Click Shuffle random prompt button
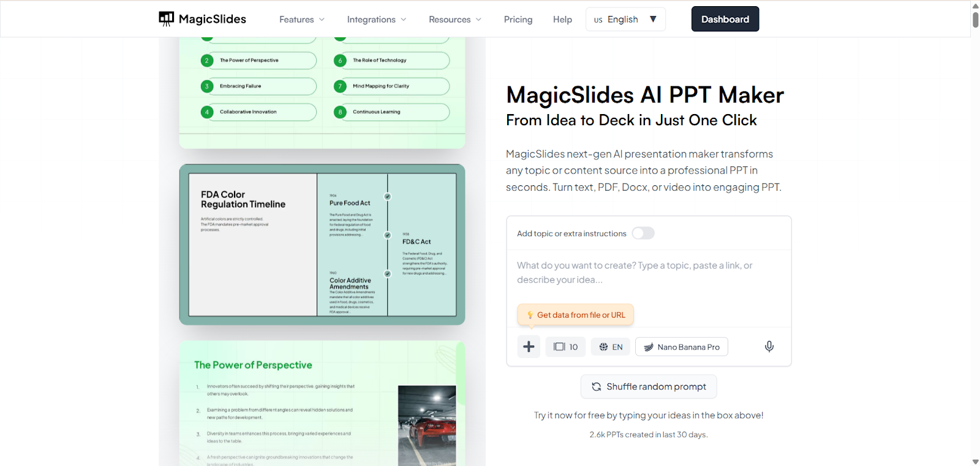Image resolution: width=980 pixels, height=466 pixels. (x=649, y=387)
